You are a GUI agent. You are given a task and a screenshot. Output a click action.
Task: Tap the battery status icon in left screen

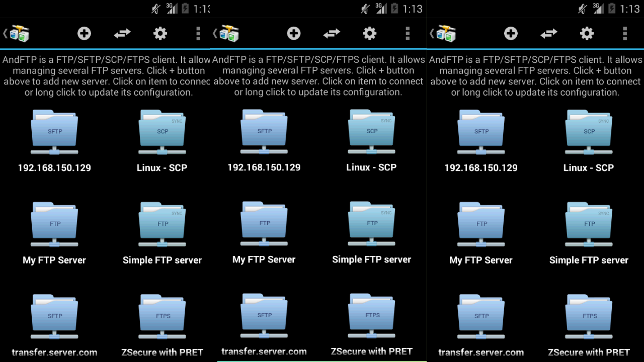[185, 9]
